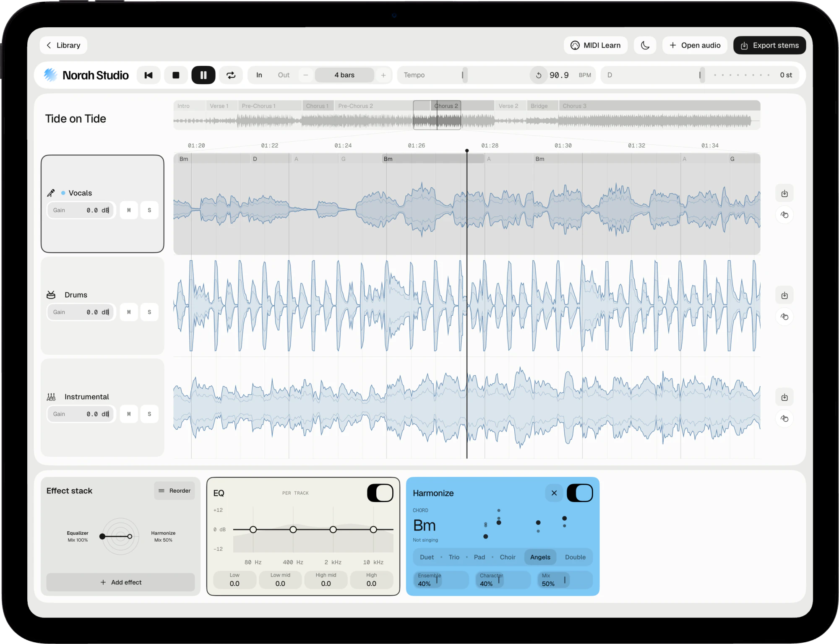Open the MIDI Learn button
Screen dimensions: 839x644
click(x=596, y=45)
